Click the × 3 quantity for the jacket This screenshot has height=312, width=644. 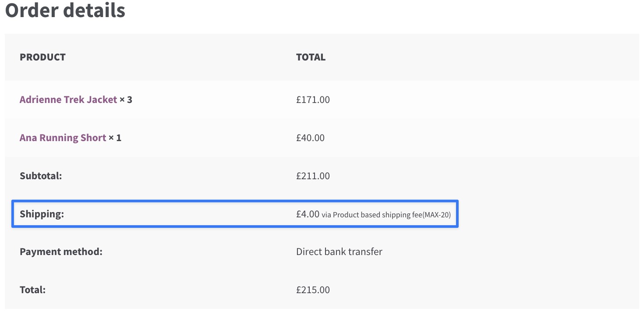coord(126,100)
